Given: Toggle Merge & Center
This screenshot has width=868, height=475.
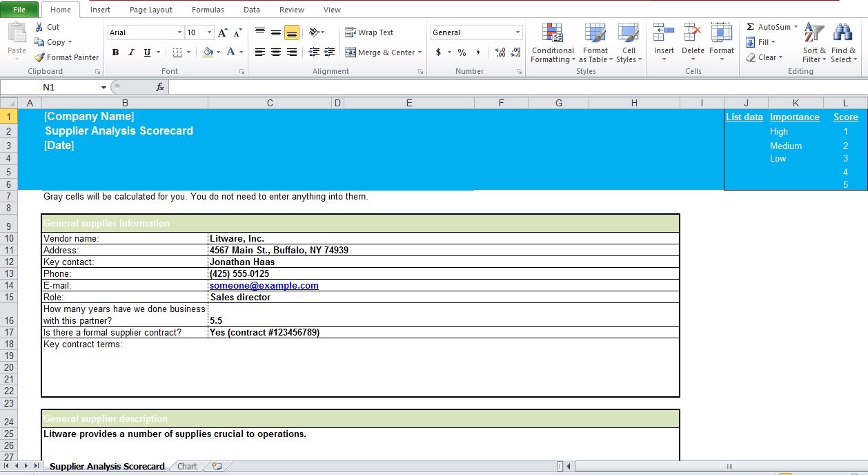Looking at the screenshot, I should coord(379,52).
